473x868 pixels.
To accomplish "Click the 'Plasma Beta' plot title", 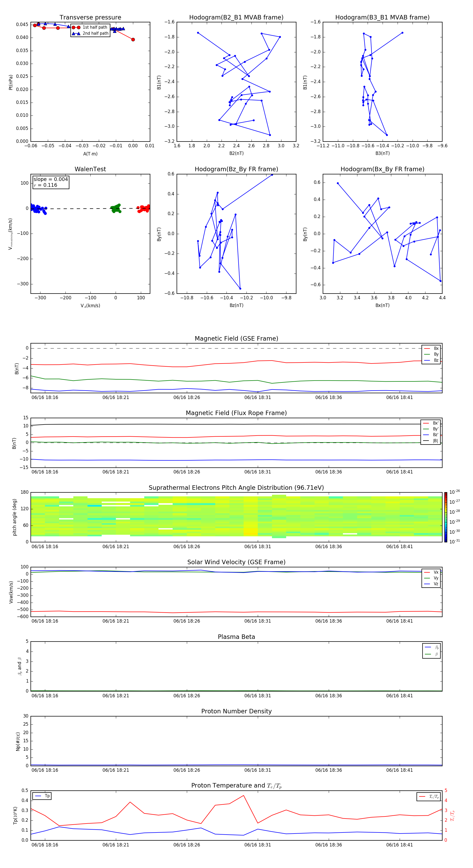I will pyautogui.click(x=236, y=637).
